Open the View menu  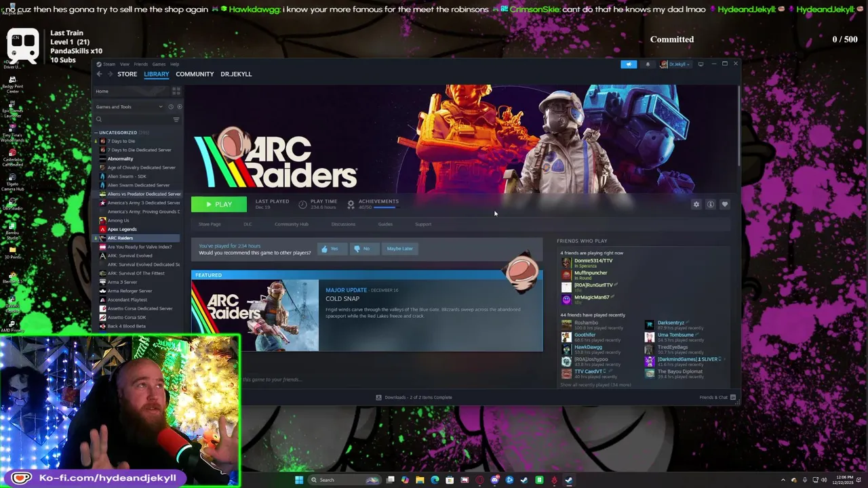[125, 64]
